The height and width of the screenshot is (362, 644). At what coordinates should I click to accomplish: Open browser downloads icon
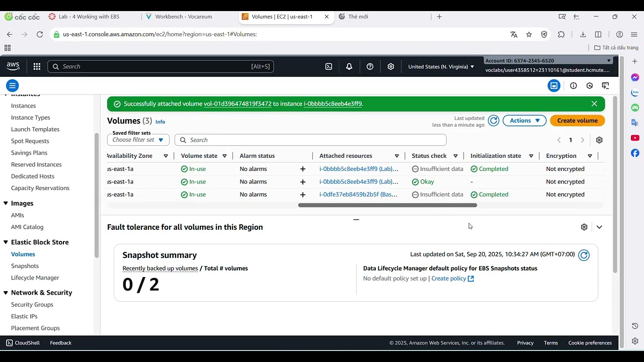(583, 34)
